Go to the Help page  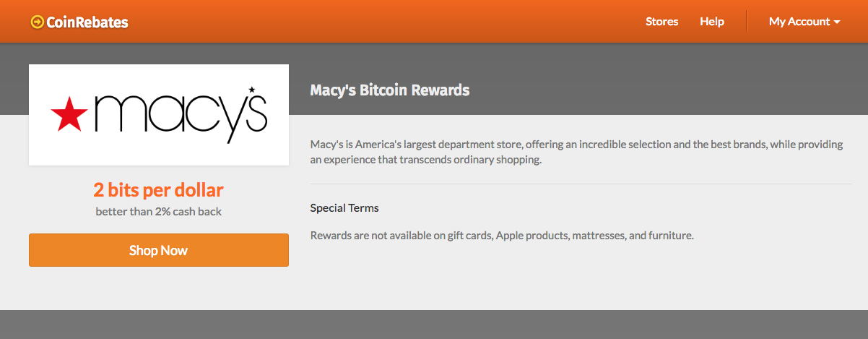(711, 22)
